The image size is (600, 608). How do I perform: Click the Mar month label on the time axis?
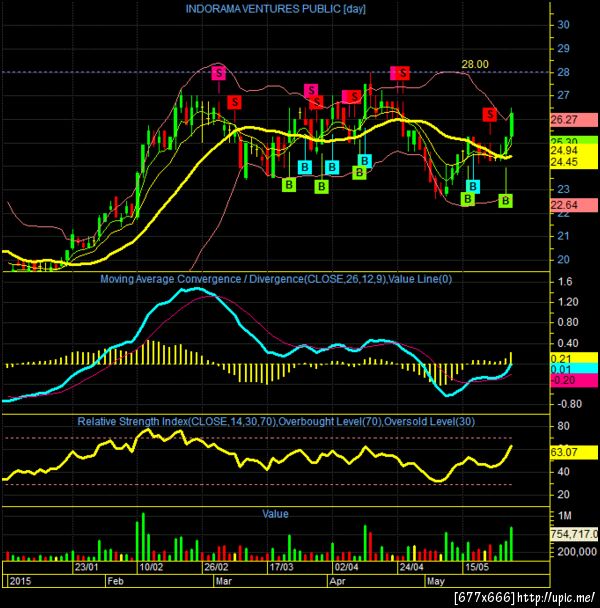click(224, 581)
